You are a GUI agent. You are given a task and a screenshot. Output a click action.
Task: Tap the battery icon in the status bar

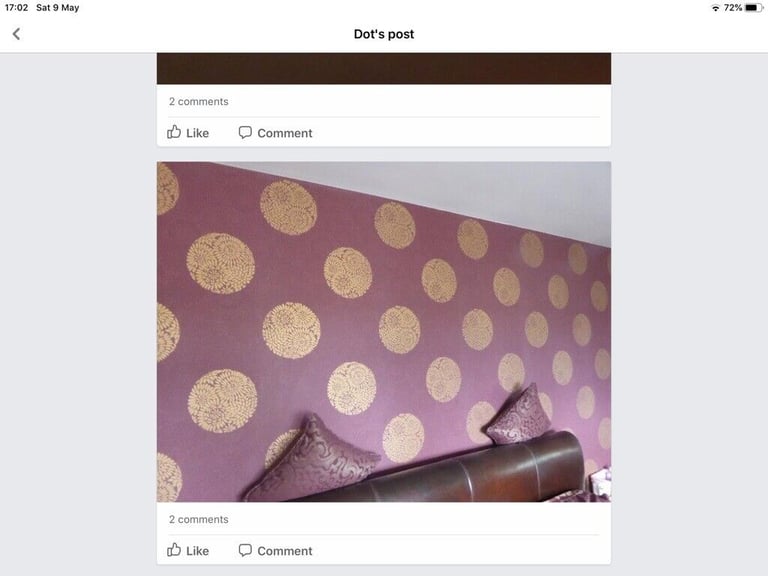[x=753, y=8]
